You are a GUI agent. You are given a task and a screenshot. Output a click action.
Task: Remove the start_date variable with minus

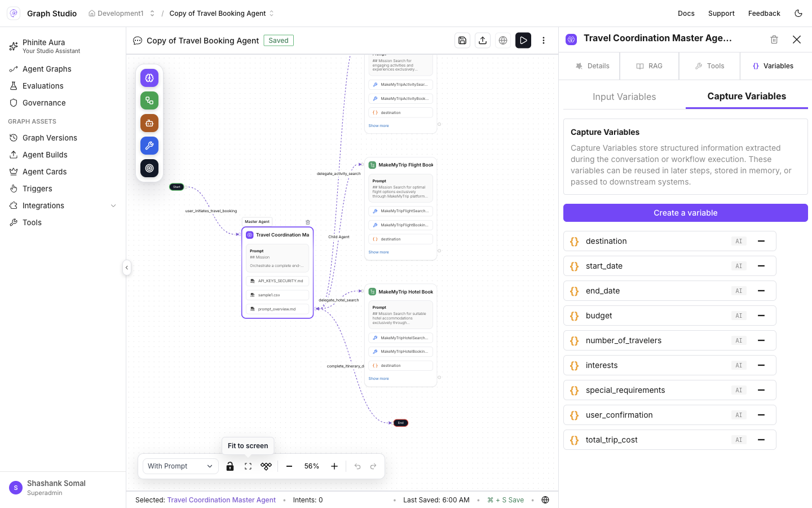click(761, 266)
